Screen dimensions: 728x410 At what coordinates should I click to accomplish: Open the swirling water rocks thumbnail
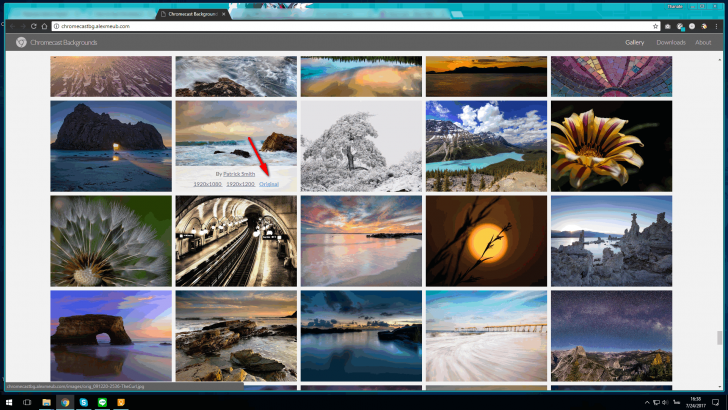(236, 77)
